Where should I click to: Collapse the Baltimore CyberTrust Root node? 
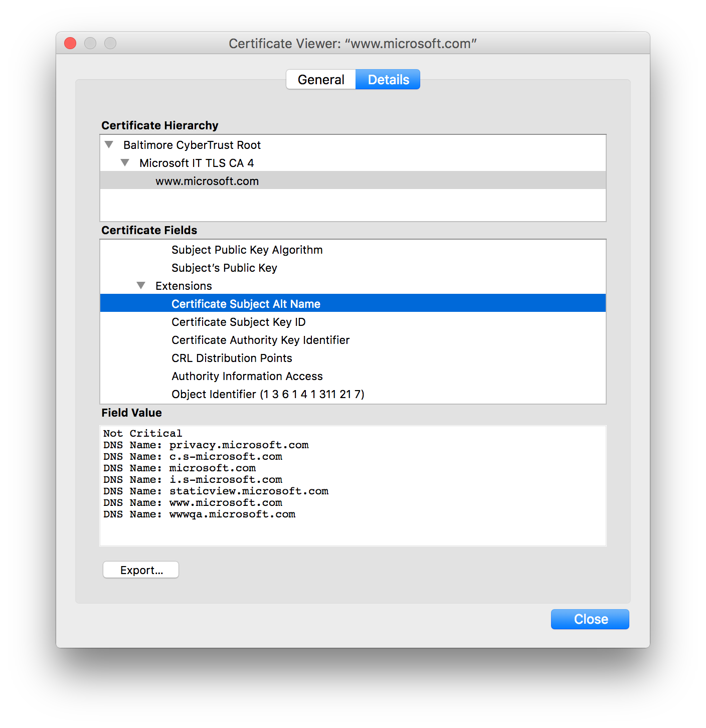[109, 145]
